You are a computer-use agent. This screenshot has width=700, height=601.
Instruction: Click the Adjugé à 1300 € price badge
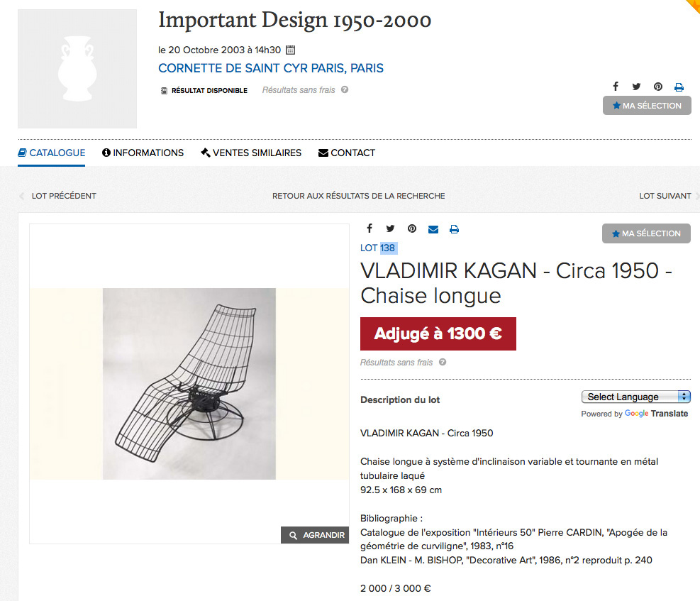tap(438, 334)
